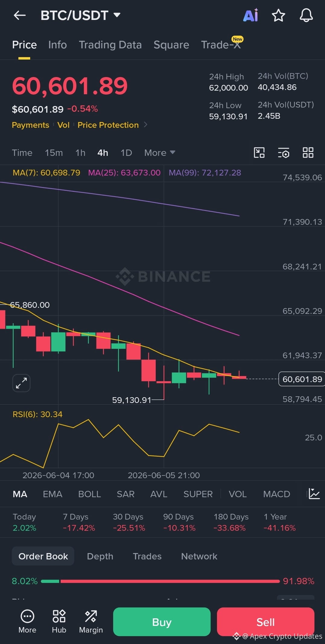Open the Trade-X tab
This screenshot has width=325, height=644.
[x=221, y=45]
